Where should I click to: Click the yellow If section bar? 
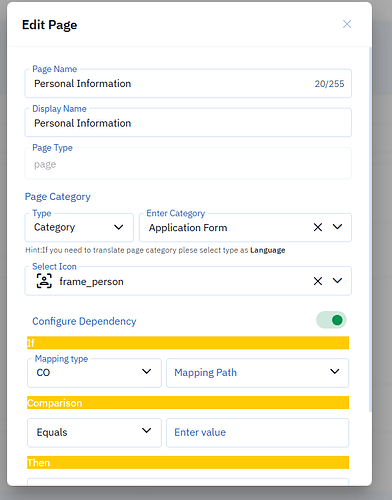188,343
